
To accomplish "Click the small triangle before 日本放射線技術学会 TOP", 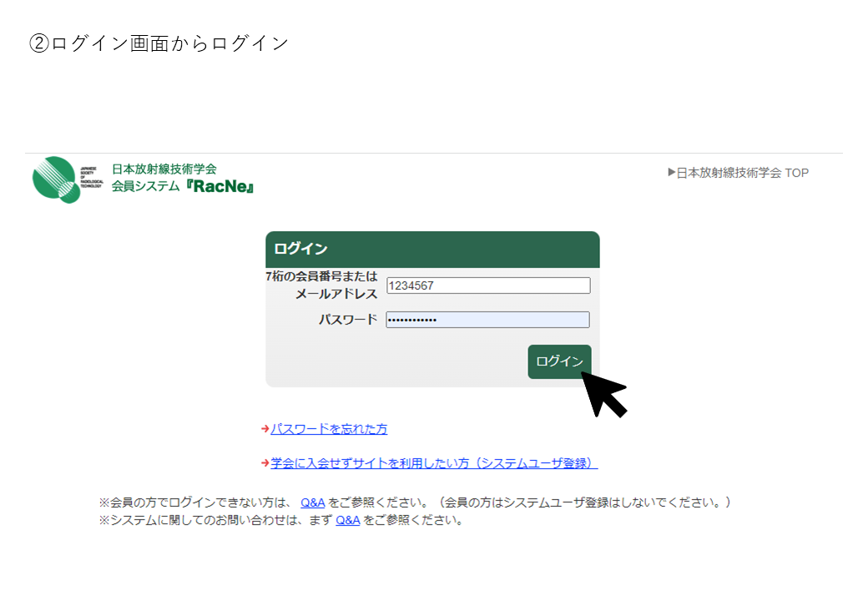I will pos(671,173).
